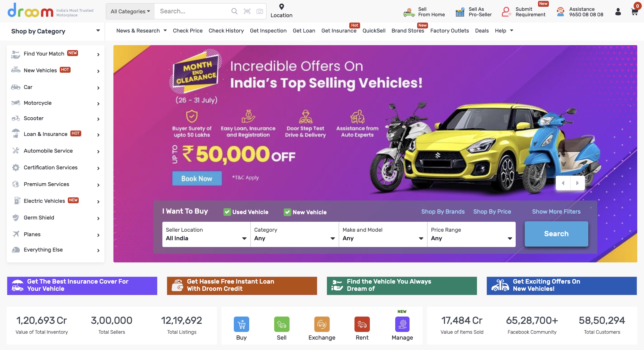Open the Price Range dropdown
The height and width of the screenshot is (350, 644).
point(471,234)
